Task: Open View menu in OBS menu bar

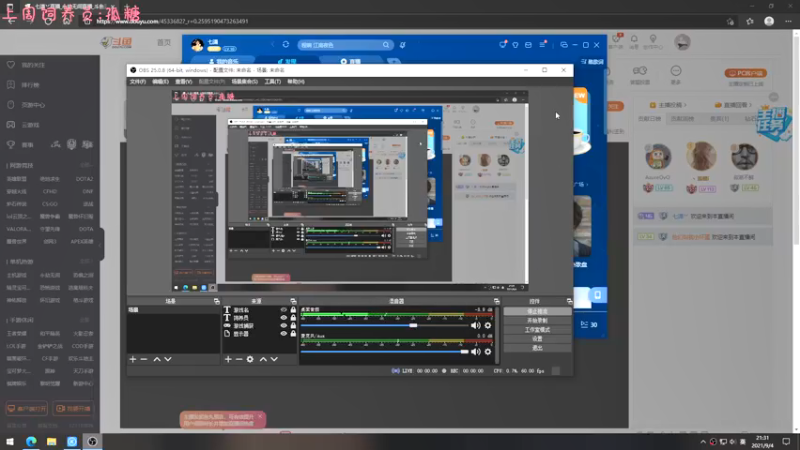Action: click(x=184, y=82)
